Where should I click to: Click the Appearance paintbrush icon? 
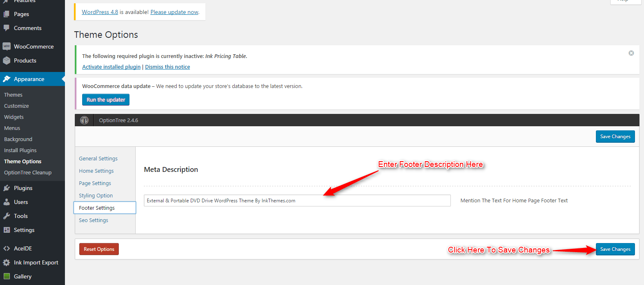[6, 79]
